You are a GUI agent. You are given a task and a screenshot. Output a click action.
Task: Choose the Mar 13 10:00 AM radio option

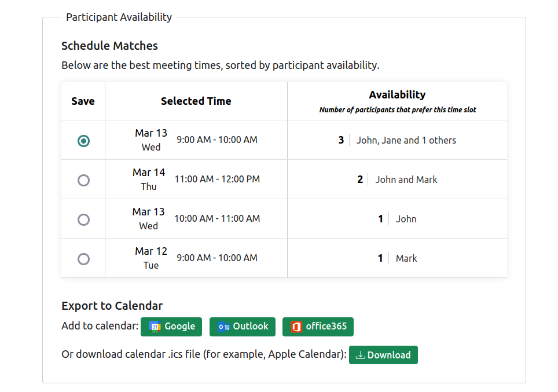coord(84,219)
